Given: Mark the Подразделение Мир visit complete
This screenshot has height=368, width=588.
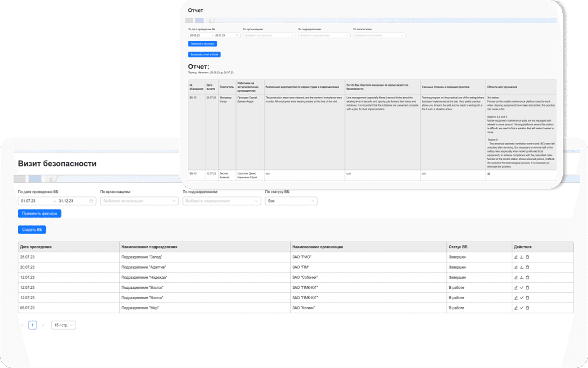Looking at the screenshot, I should tap(522, 308).
